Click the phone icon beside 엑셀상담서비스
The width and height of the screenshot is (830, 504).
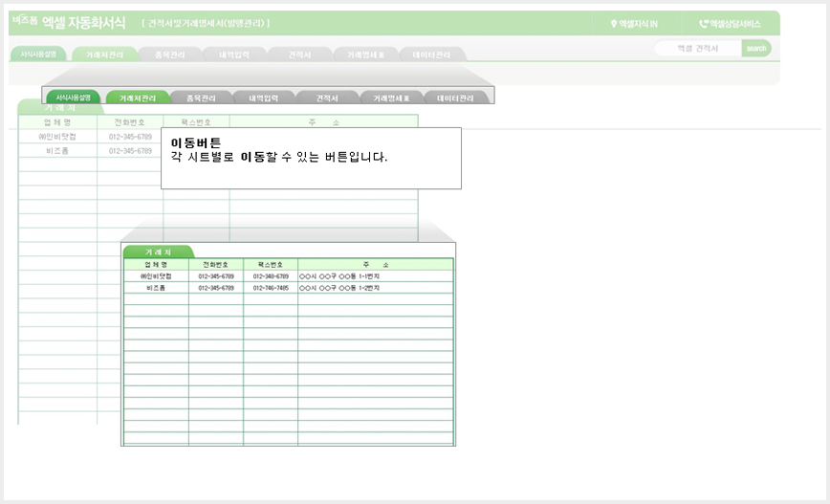click(x=704, y=24)
